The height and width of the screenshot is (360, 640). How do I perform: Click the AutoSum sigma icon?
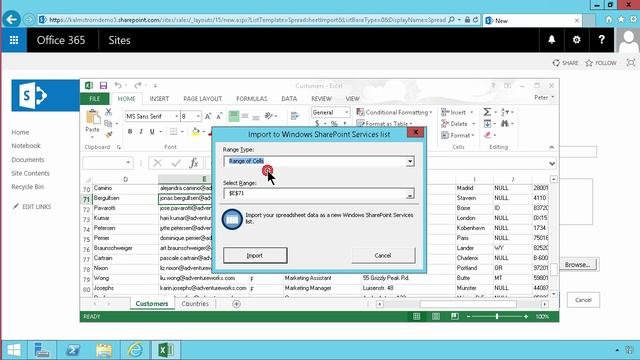[x=487, y=112]
